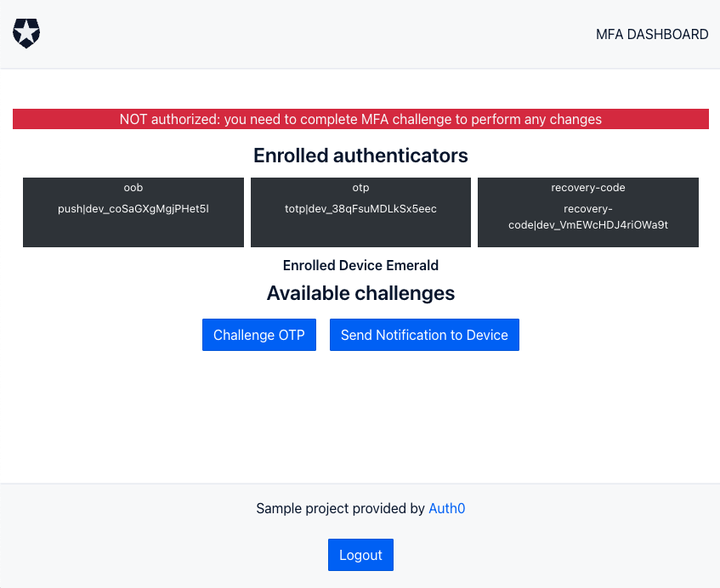Click the Available challenges heading
This screenshot has height=588, width=720.
coord(360,293)
